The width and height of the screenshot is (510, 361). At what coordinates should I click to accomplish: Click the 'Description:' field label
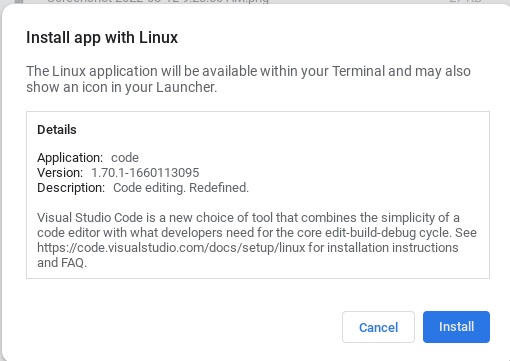[71, 188]
